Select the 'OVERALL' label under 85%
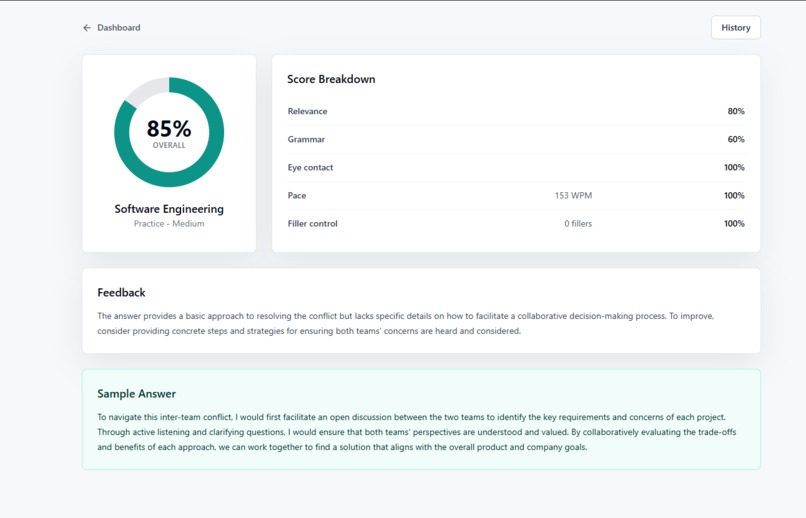 169,145
